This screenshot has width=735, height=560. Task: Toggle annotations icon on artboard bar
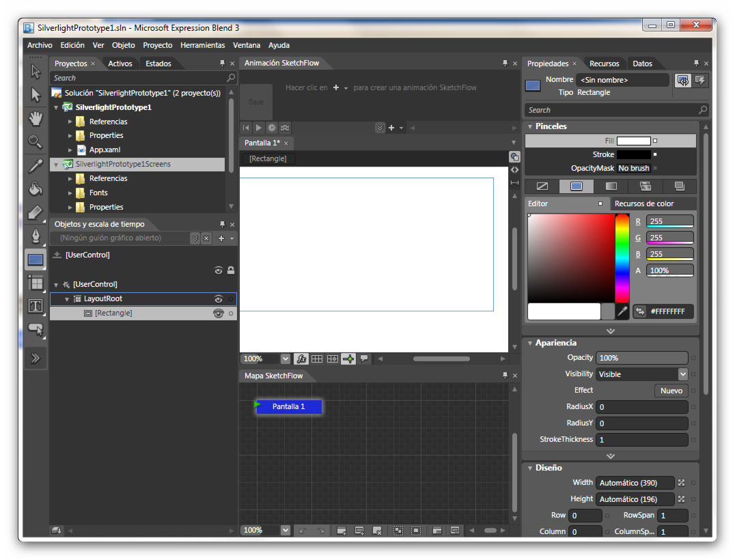pyautogui.click(x=364, y=359)
